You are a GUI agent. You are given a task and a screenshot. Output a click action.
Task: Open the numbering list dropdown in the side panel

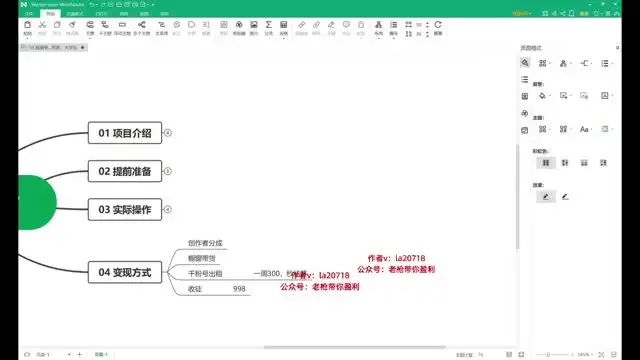(607, 63)
